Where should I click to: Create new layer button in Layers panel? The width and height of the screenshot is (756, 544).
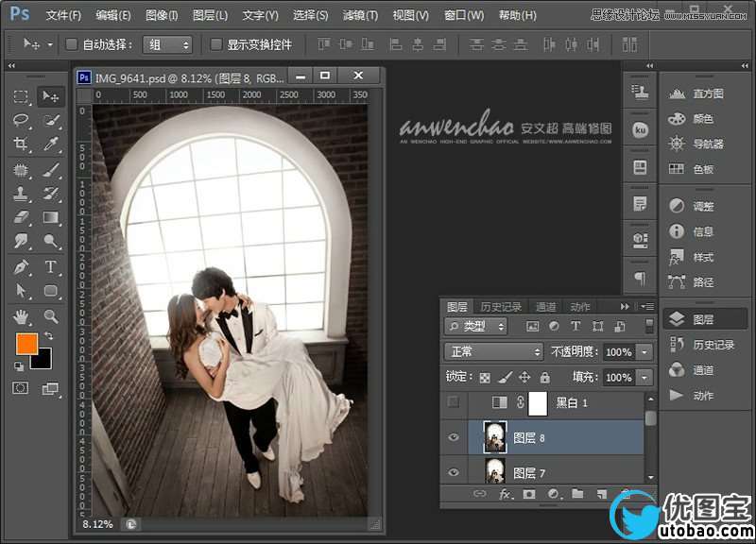coord(601,494)
